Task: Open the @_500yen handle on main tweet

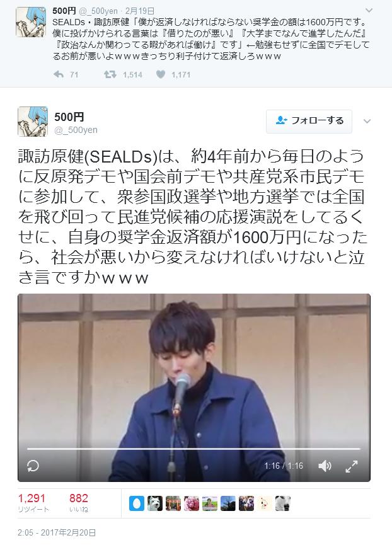Action: point(76,130)
